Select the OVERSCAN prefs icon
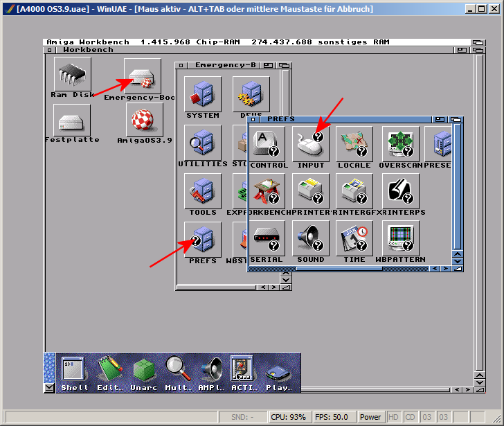Image resolution: width=504 pixels, height=426 pixels. pos(400,143)
